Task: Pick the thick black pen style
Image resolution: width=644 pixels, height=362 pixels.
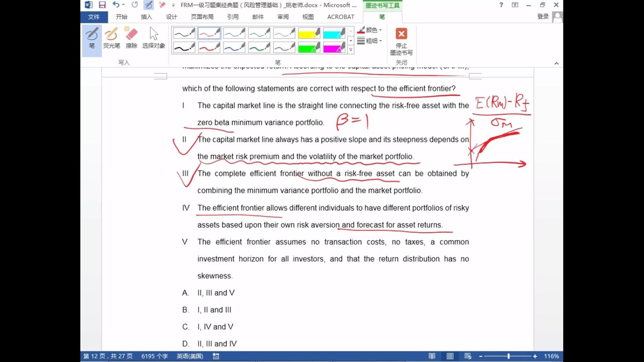Action: (x=184, y=47)
